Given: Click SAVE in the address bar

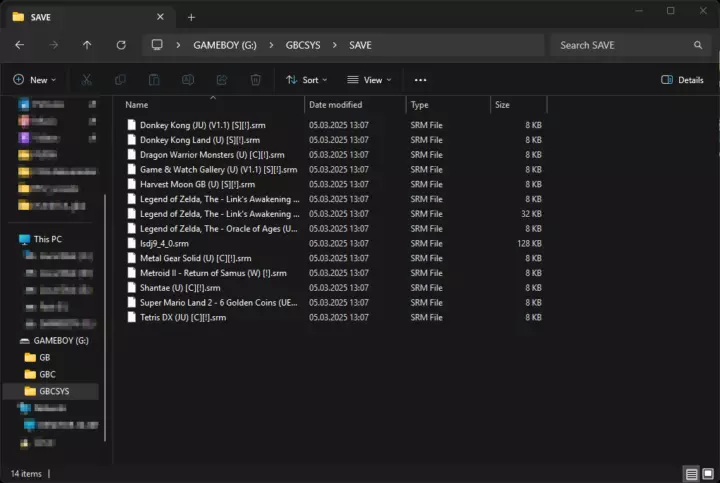Looking at the screenshot, I should (x=360, y=45).
